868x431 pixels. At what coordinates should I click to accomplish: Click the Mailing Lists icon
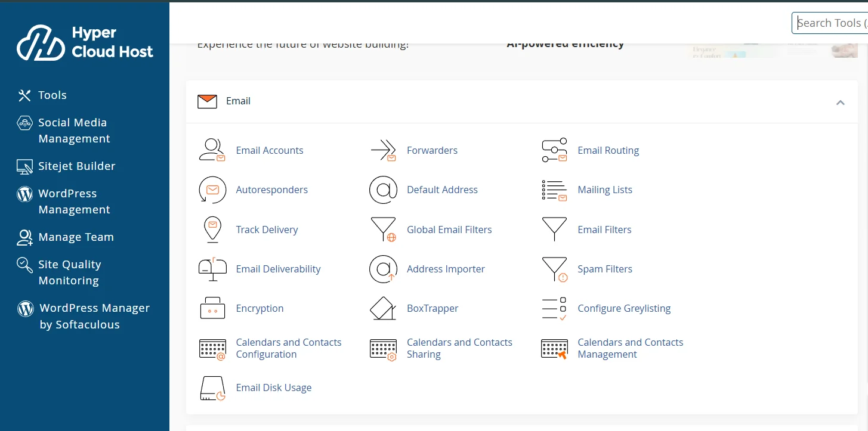[x=554, y=190]
